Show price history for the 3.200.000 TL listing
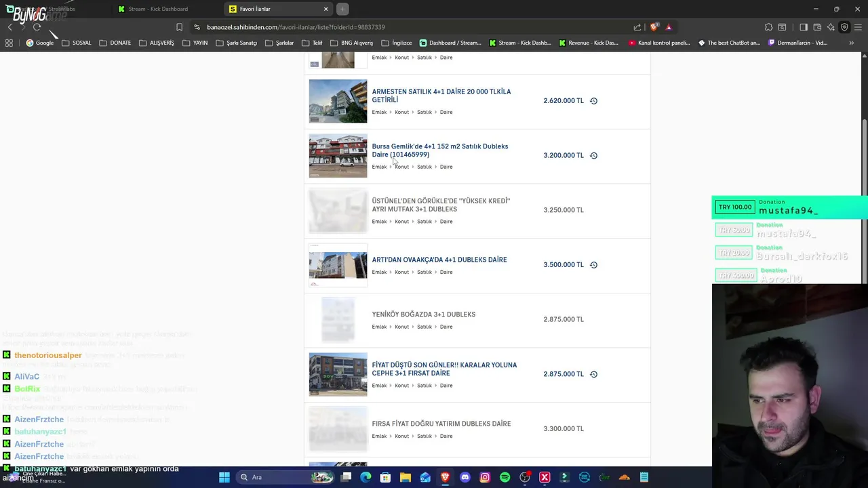Viewport: 868px width, 488px height. click(593, 155)
